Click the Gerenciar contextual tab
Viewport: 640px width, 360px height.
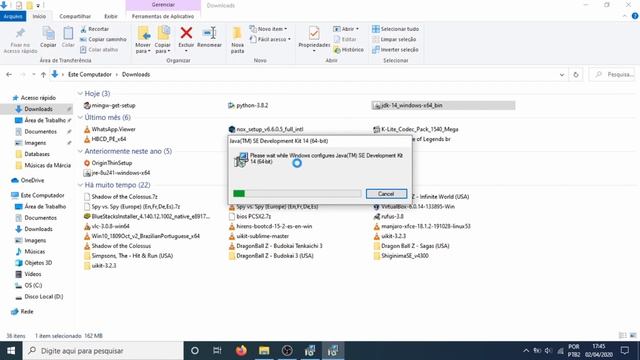(x=163, y=5)
